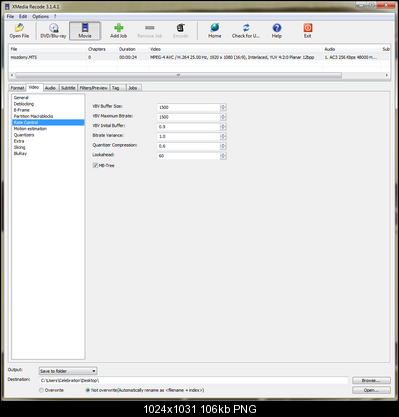Image resolution: width=399 pixels, height=417 pixels.
Task: Select Extra in the settings list
Action: [48, 141]
